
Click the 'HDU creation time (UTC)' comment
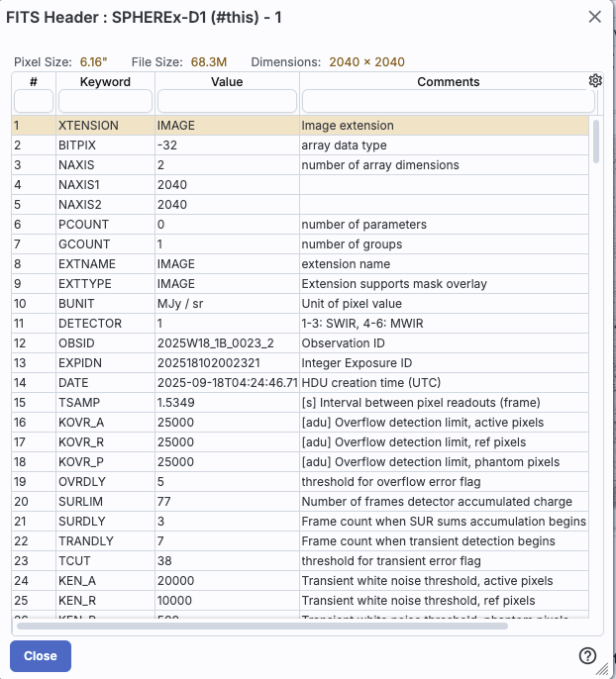click(x=444, y=383)
